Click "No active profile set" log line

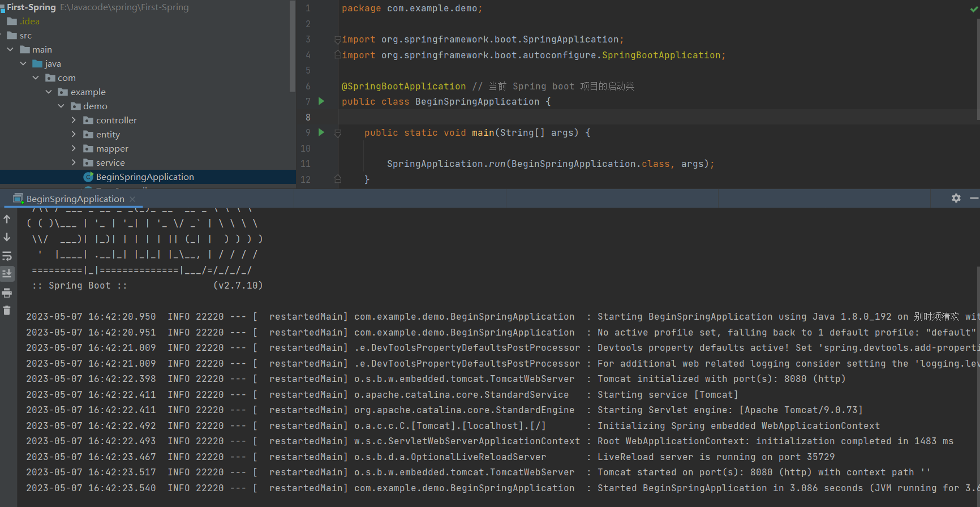click(x=786, y=333)
